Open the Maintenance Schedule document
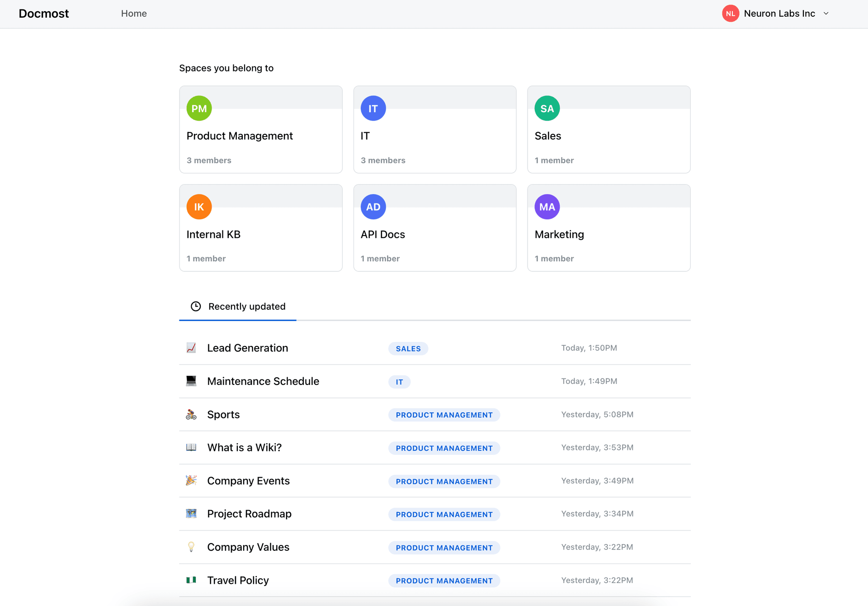The width and height of the screenshot is (868, 606). click(x=263, y=381)
